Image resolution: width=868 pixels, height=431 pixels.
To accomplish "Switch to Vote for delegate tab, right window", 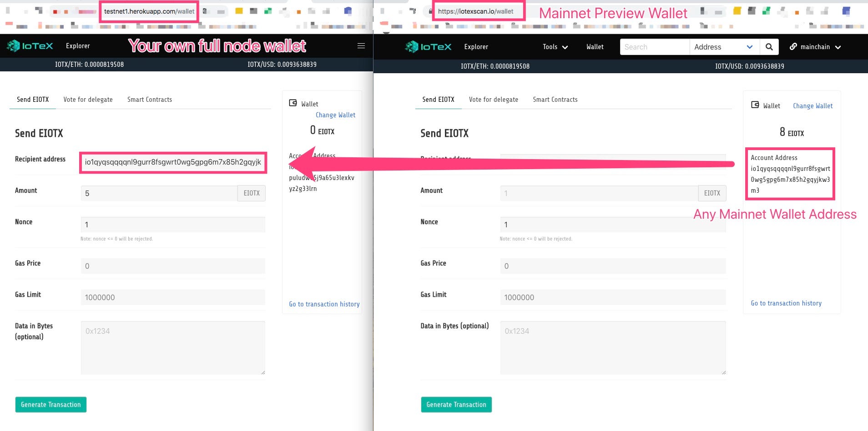I will tap(494, 100).
